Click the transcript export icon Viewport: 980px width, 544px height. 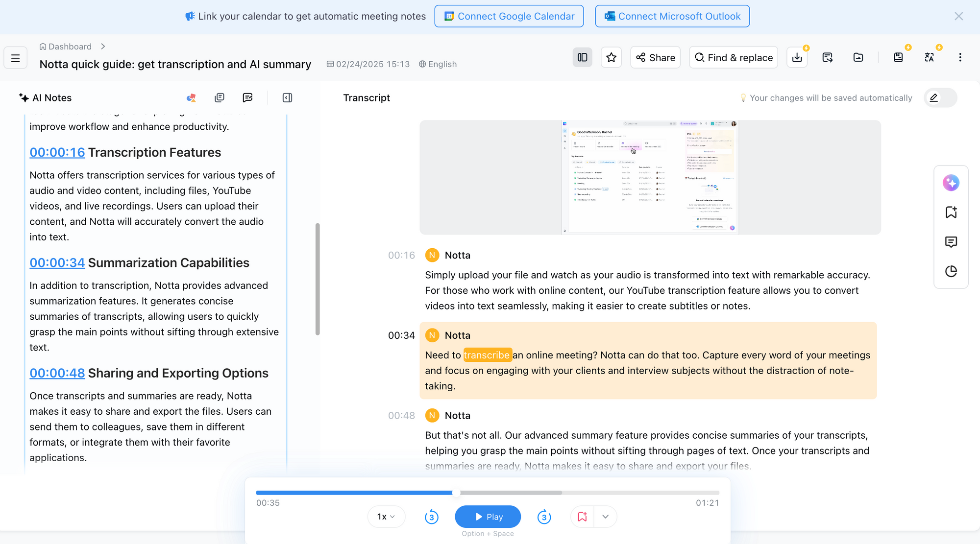pyautogui.click(x=797, y=58)
